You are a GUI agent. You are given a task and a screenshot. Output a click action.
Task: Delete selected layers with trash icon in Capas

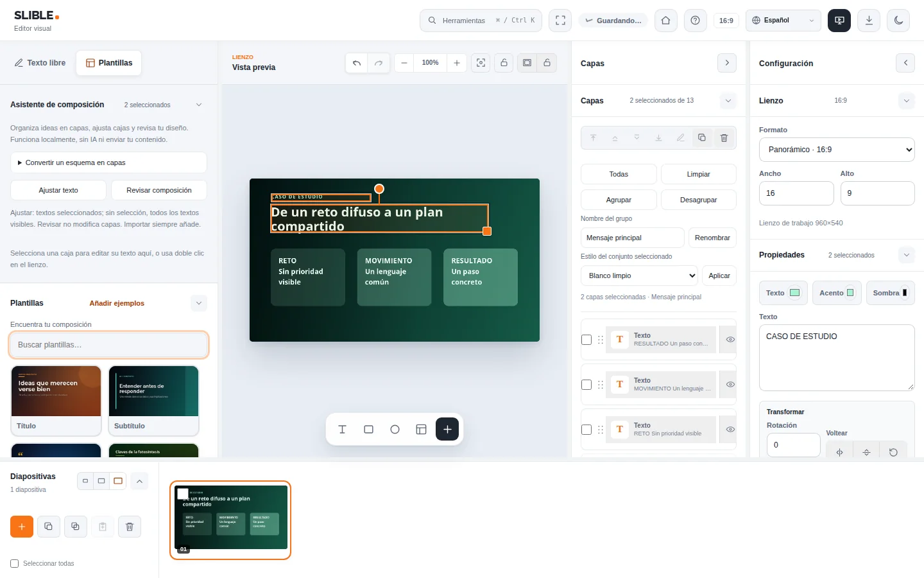(x=724, y=137)
